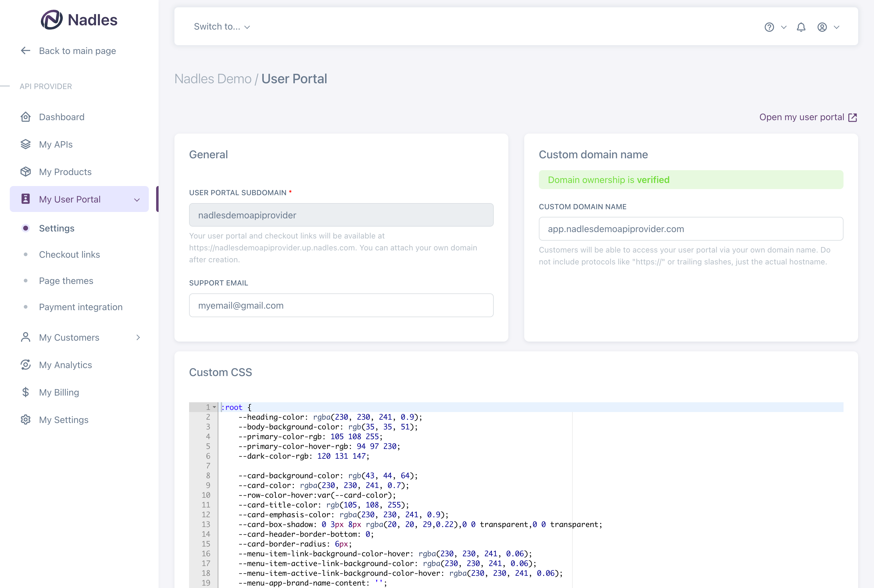874x588 pixels.
Task: Click the My APIs layers icon
Action: pyautogui.click(x=26, y=144)
